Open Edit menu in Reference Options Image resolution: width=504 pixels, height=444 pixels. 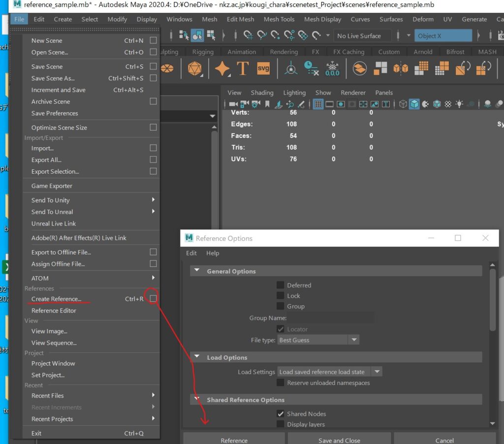click(191, 253)
